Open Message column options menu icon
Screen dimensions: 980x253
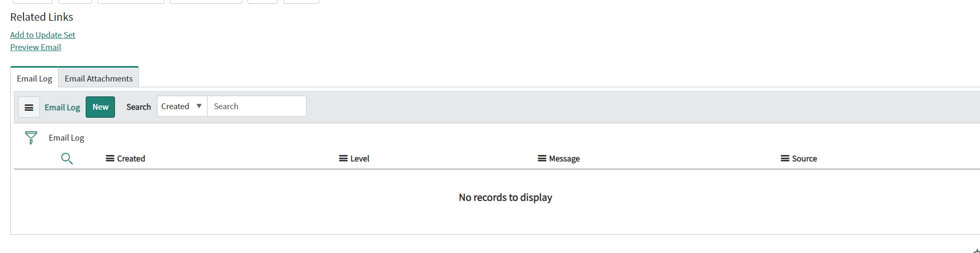click(x=542, y=158)
